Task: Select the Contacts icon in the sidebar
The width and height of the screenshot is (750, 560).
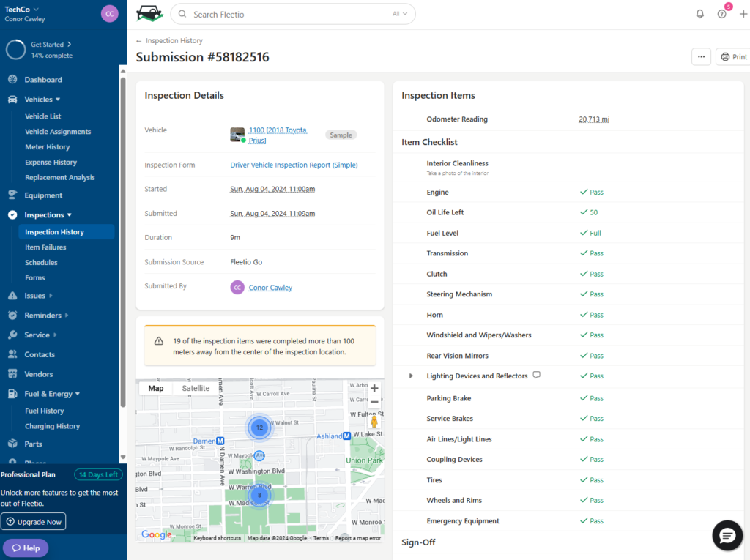Action: pos(12,354)
